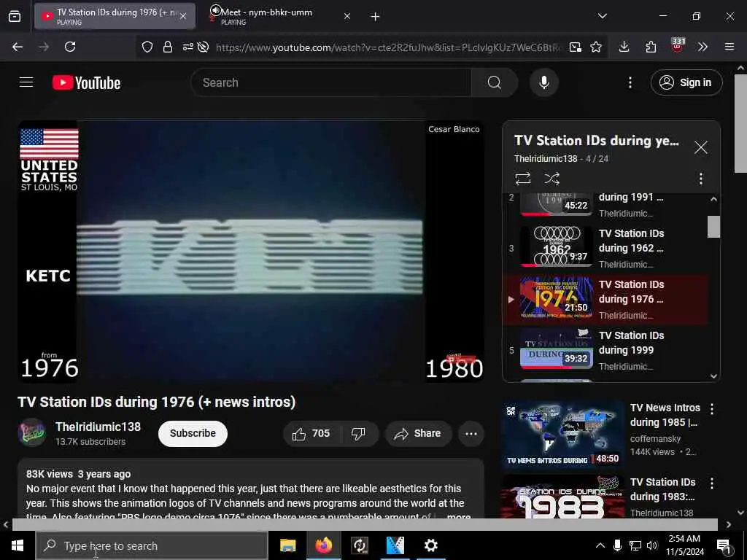Click the Sign in button
Screen dimensions: 747x560
point(686,83)
